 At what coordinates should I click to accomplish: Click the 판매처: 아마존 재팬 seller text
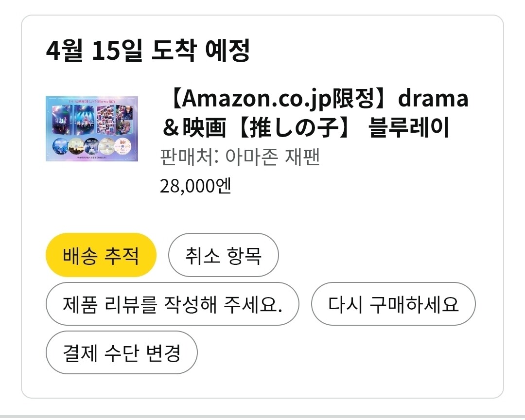(x=240, y=157)
